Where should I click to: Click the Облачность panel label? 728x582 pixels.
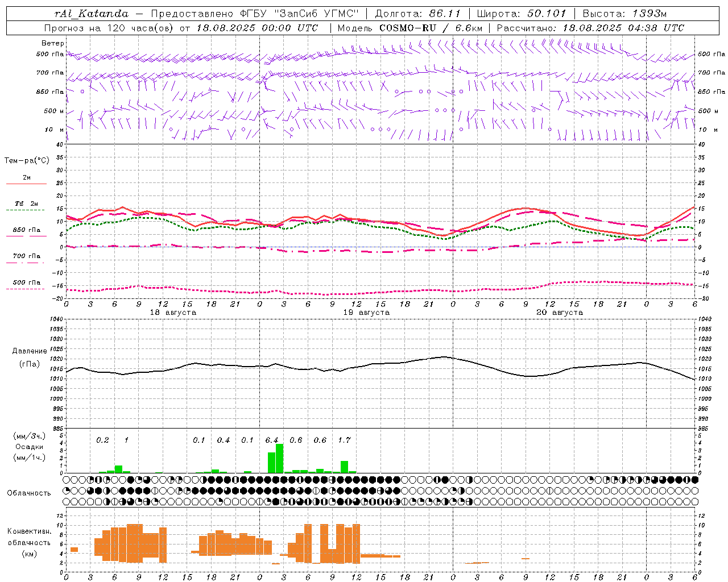pyautogui.click(x=29, y=493)
